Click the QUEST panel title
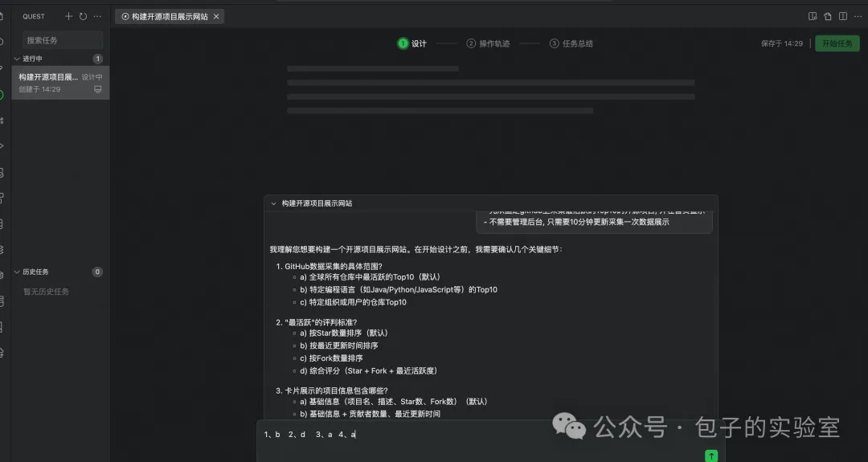 coord(34,17)
